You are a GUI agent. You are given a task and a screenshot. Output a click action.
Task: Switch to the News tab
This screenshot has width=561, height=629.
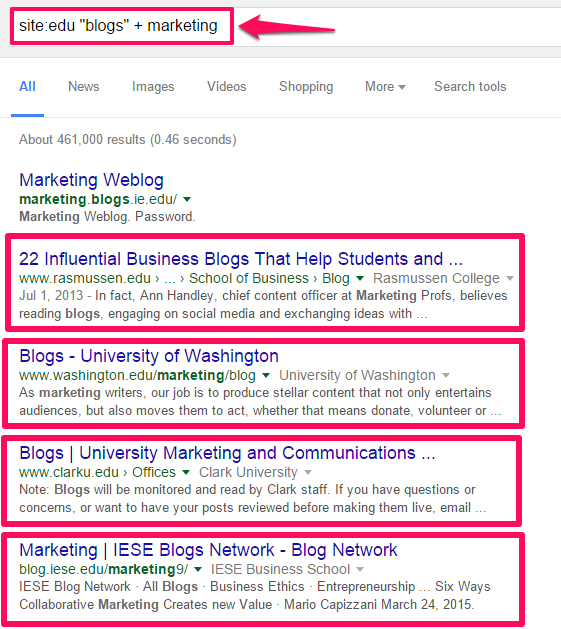(x=83, y=86)
